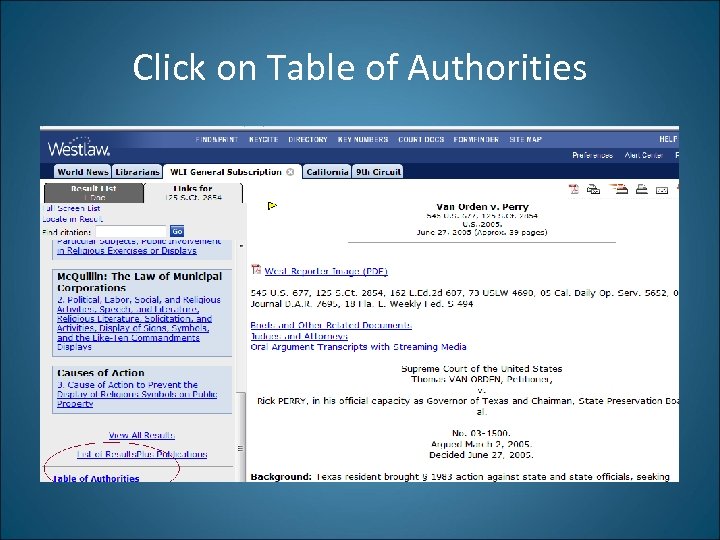Open COURT DOCS in top navigation
The image size is (720, 540).
click(x=421, y=139)
